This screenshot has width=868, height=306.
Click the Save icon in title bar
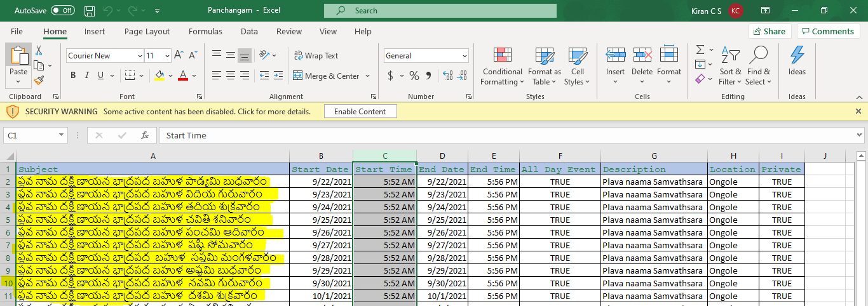90,11
